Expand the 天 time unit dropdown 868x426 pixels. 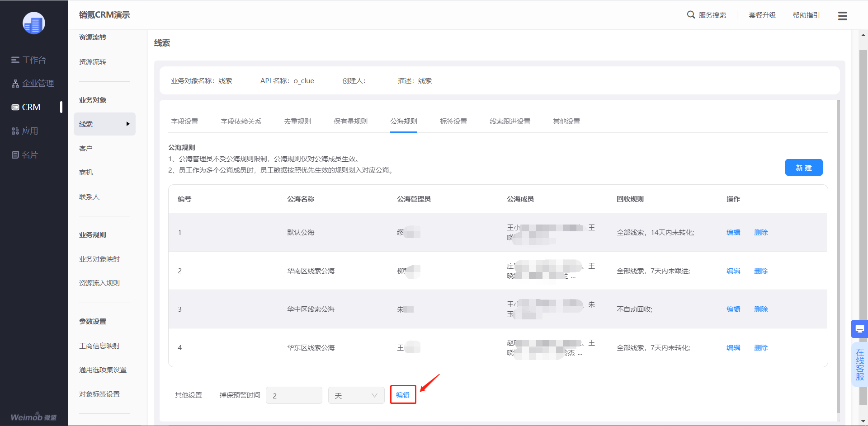[356, 395]
